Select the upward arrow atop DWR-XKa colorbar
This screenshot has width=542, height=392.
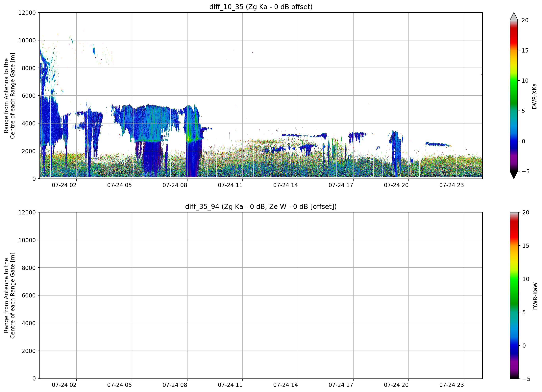[x=514, y=16]
